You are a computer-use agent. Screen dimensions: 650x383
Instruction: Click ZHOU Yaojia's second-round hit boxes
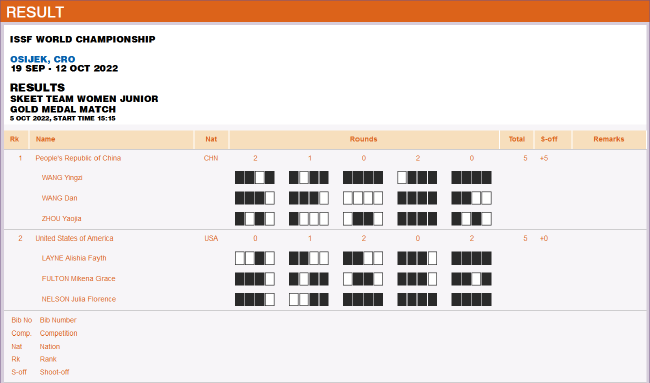309,219
